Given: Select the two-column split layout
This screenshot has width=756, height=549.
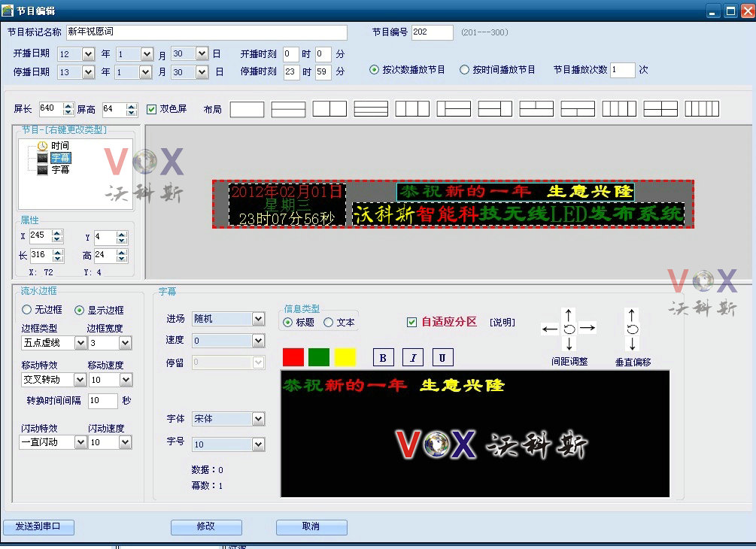Looking at the screenshot, I should pyautogui.click(x=329, y=109).
